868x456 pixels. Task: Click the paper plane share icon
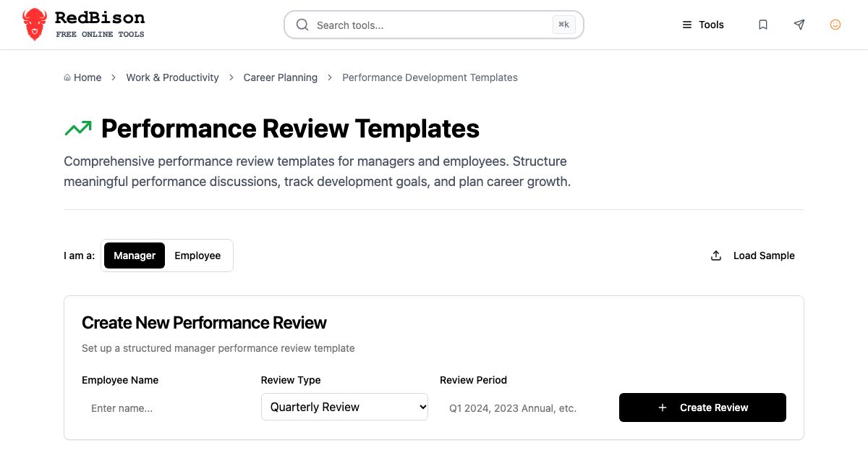799,25
